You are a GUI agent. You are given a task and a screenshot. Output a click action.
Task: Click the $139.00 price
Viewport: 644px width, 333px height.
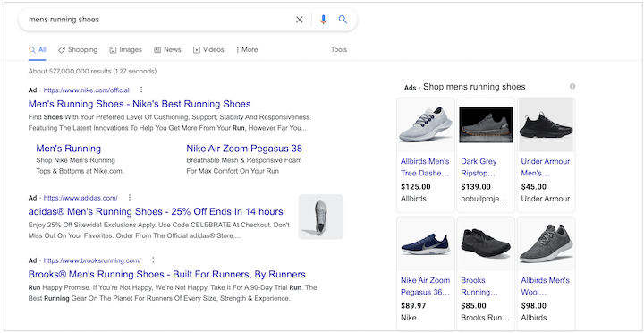476,187
